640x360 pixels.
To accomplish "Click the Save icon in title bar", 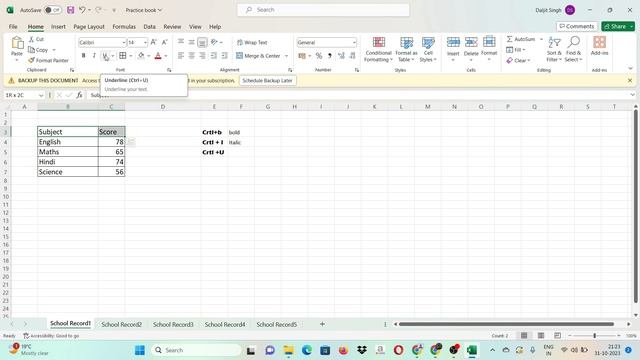I will (x=71, y=10).
